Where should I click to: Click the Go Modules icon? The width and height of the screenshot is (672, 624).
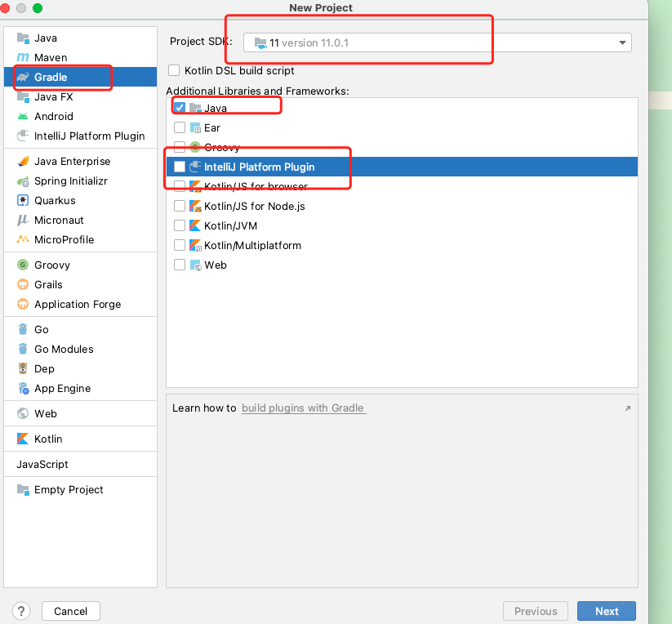click(23, 350)
